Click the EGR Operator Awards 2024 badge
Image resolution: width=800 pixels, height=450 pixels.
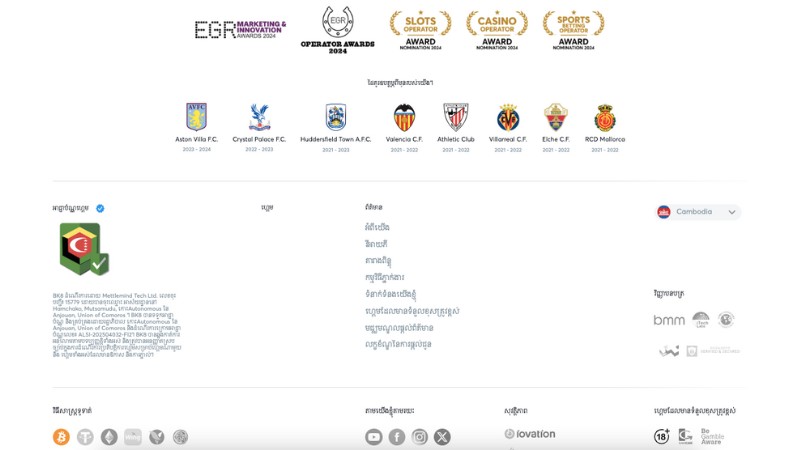pyautogui.click(x=337, y=28)
